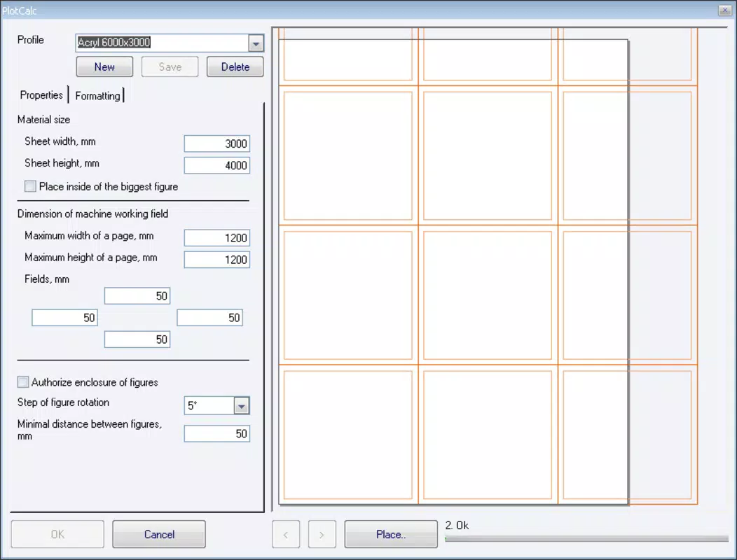Edit the Sheet height value 4000

(x=216, y=165)
